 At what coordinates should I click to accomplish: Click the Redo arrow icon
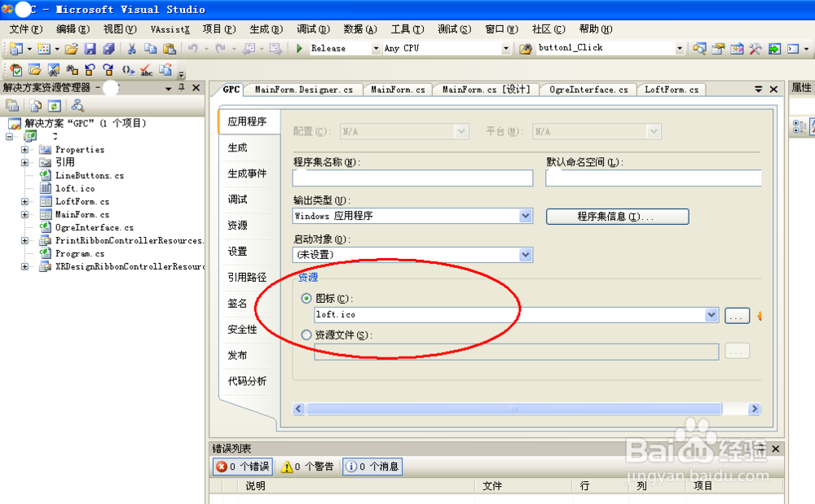tap(220, 49)
